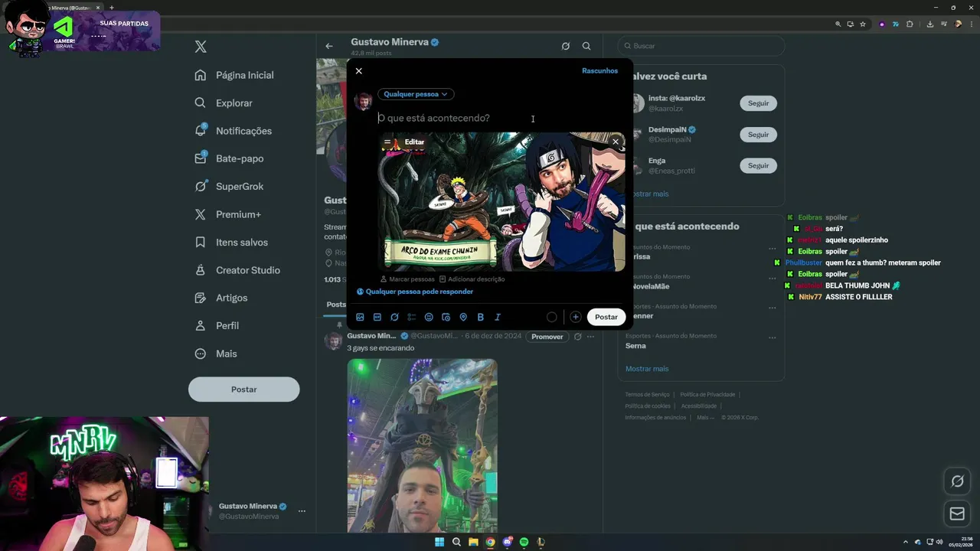
Task: Open File Explorer from the taskbar
Action: (473, 542)
